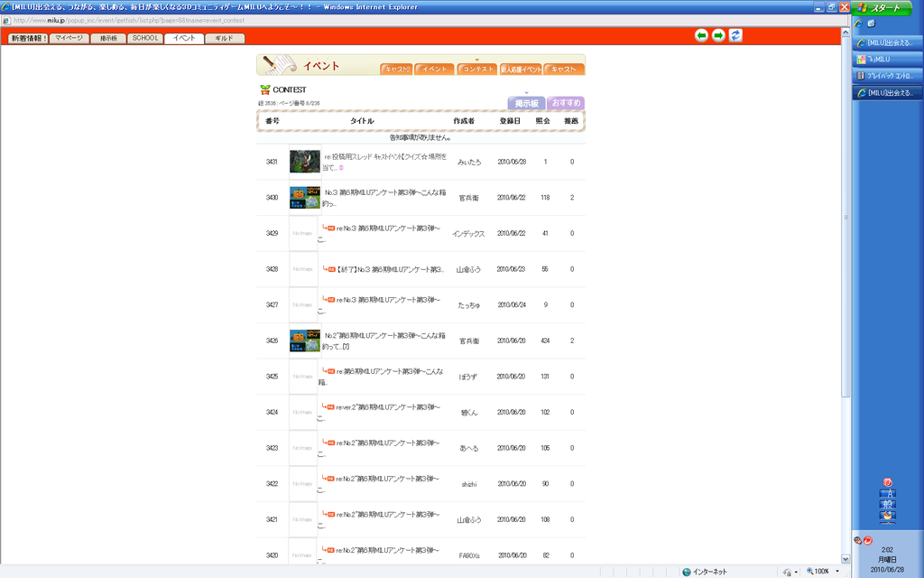Image resolution: width=924 pixels, height=578 pixels.
Task: Click the green forward arrow icon
Action: [718, 35]
